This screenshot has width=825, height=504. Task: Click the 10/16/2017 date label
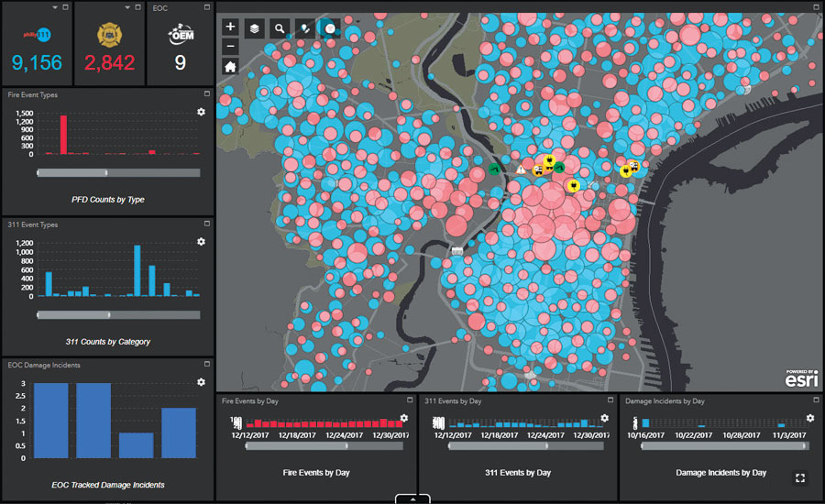pyautogui.click(x=645, y=435)
